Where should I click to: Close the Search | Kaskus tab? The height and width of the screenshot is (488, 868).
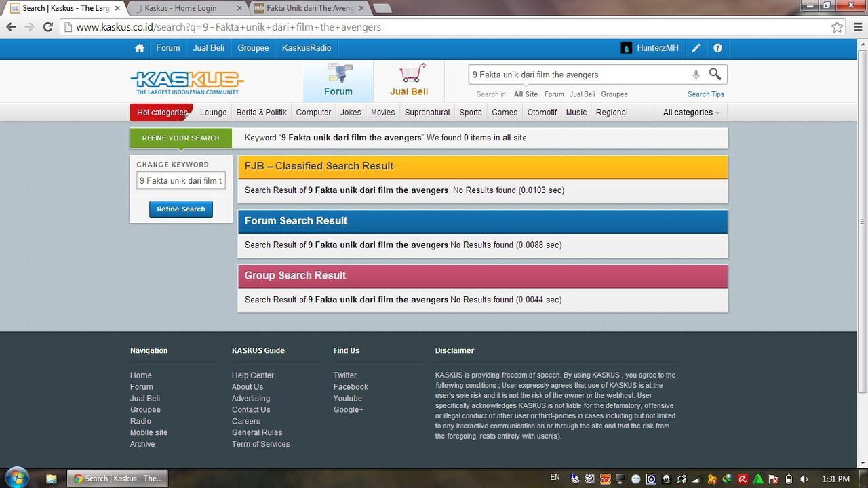pos(117,9)
